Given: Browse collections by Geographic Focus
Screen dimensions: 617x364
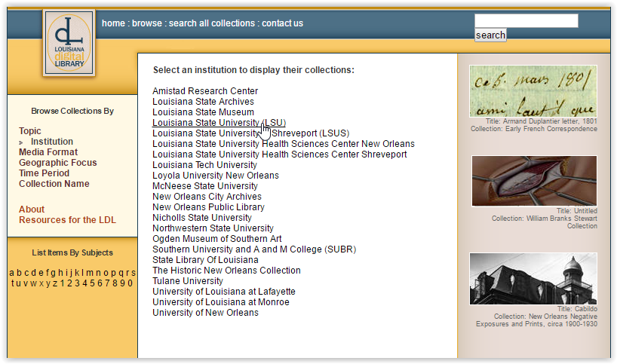Looking at the screenshot, I should click(58, 163).
